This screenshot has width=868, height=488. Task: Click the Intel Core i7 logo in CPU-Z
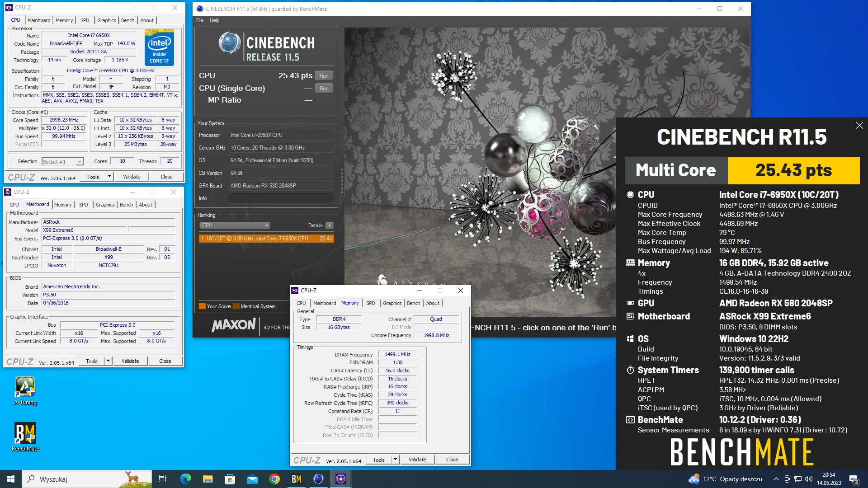[x=159, y=47]
